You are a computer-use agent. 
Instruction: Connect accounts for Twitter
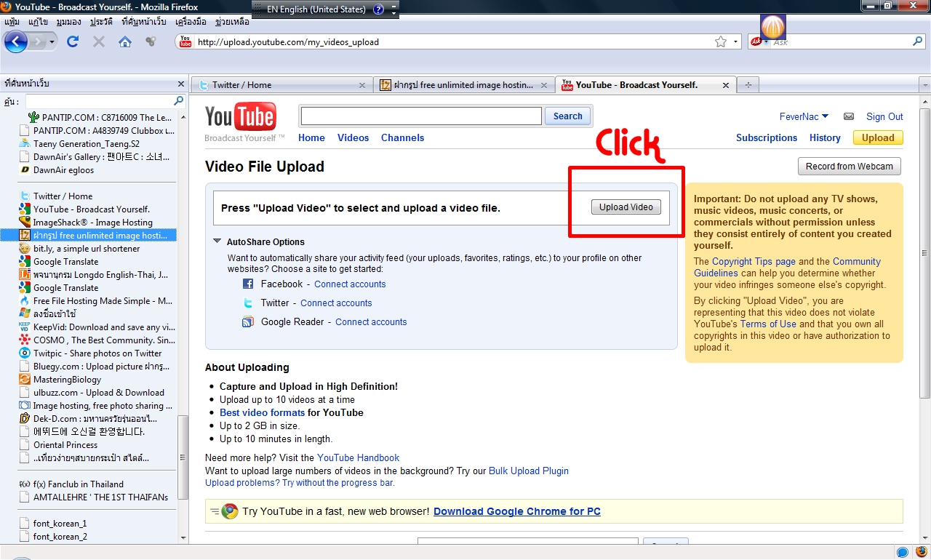336,303
